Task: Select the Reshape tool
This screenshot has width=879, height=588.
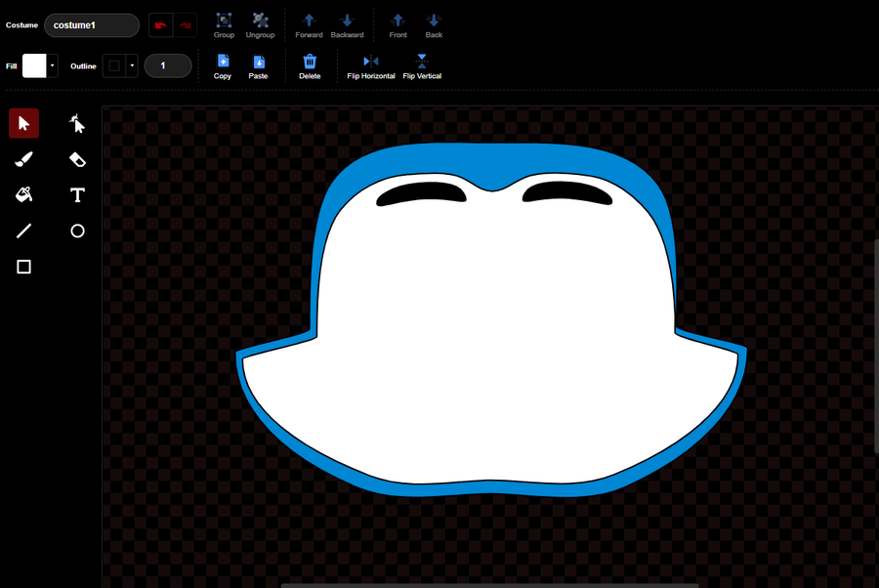Action: (77, 123)
